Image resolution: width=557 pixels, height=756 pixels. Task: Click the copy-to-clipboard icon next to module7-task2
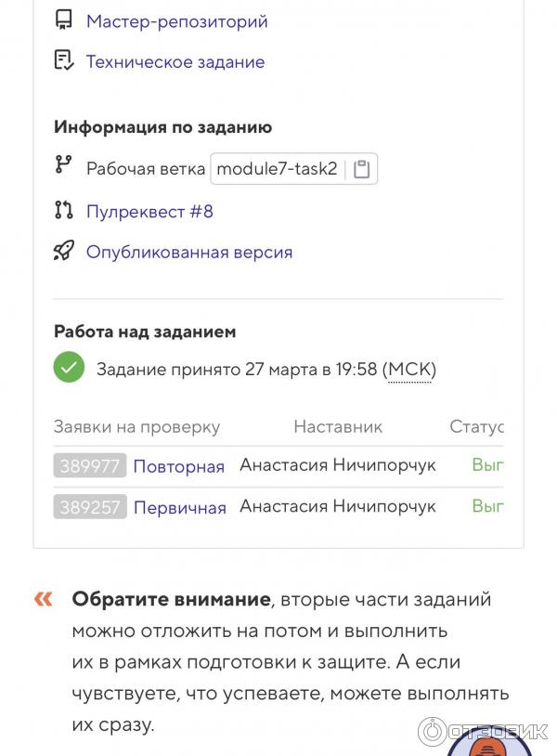pyautogui.click(x=361, y=168)
